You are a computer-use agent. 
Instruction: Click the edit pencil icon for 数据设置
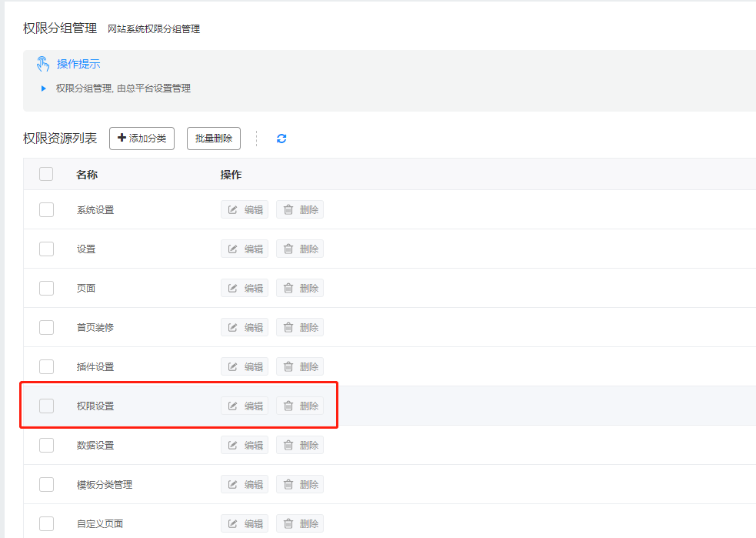(x=233, y=445)
